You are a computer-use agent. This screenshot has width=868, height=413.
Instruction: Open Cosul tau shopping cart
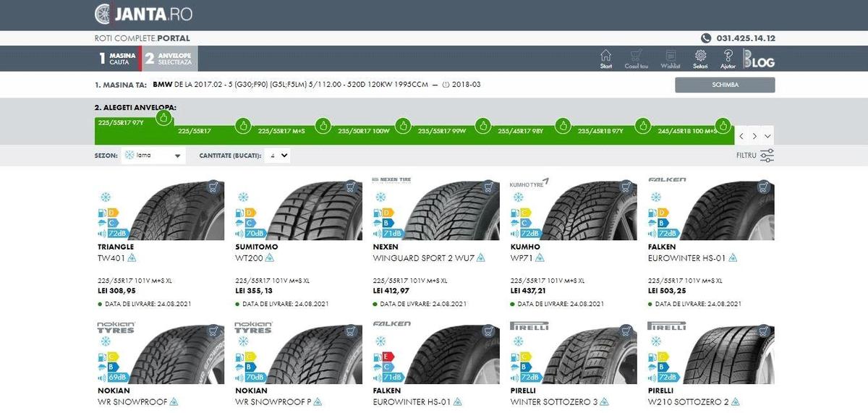637,59
